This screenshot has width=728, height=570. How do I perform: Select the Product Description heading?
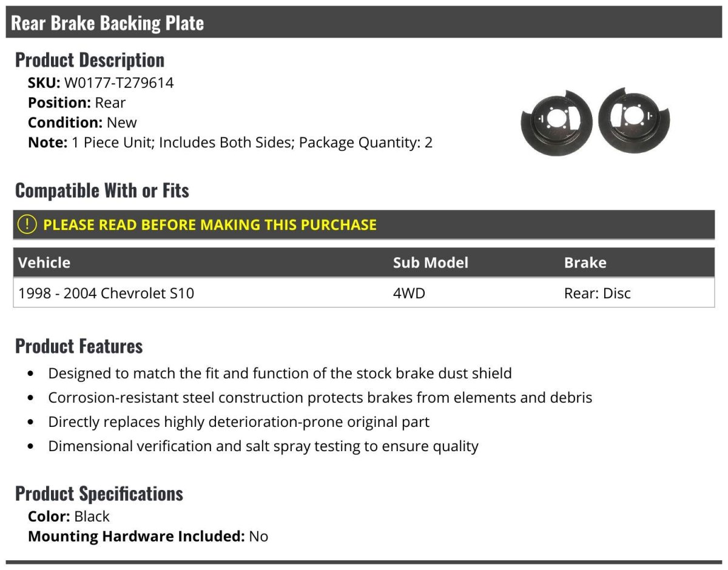tap(90, 60)
